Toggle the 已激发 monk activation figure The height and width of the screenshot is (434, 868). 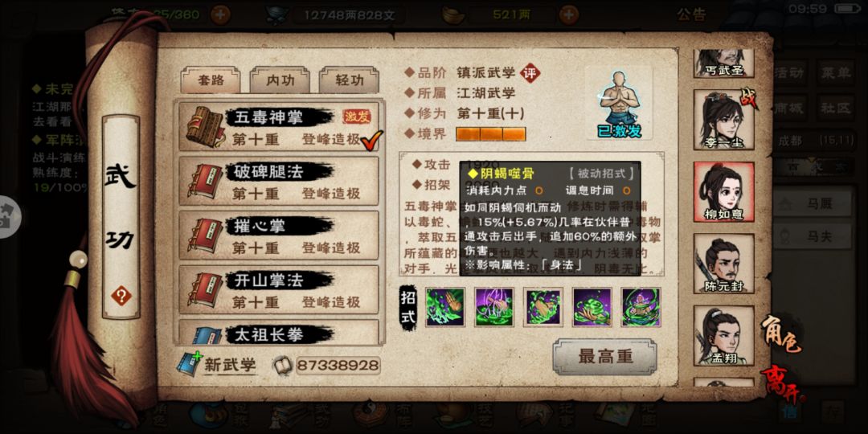pos(619,104)
